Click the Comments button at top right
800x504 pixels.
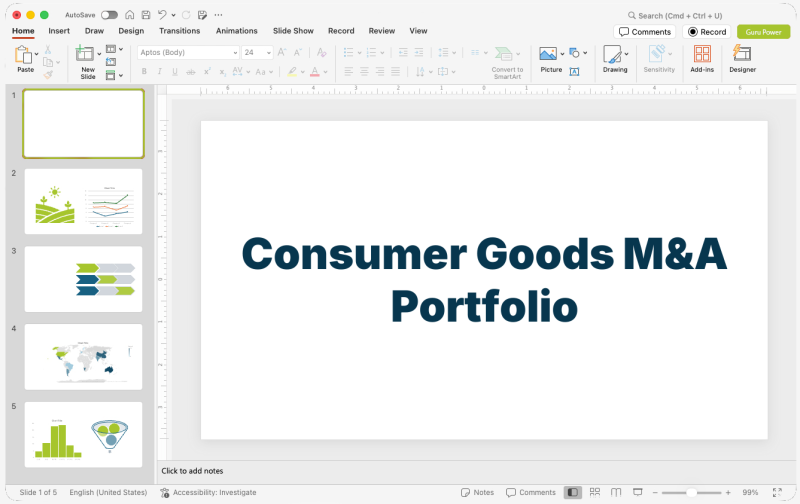(x=644, y=32)
